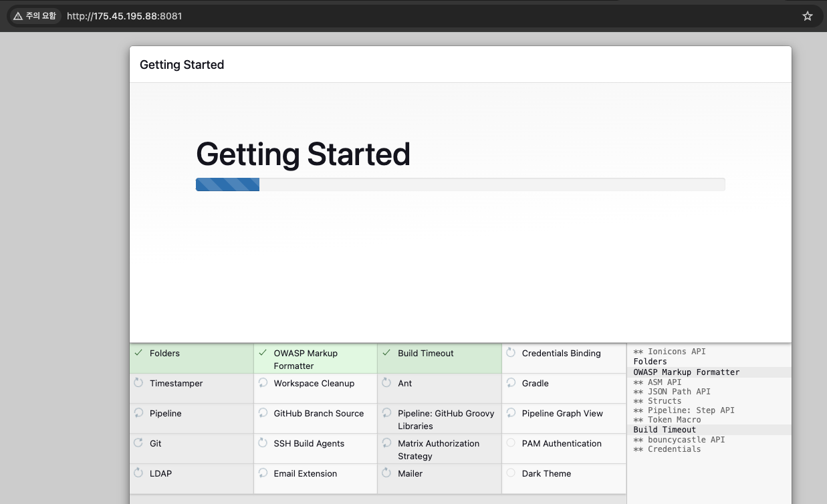The image size is (827, 504).
Task: Click the spinner icon beside LDAP
Action: (x=138, y=473)
